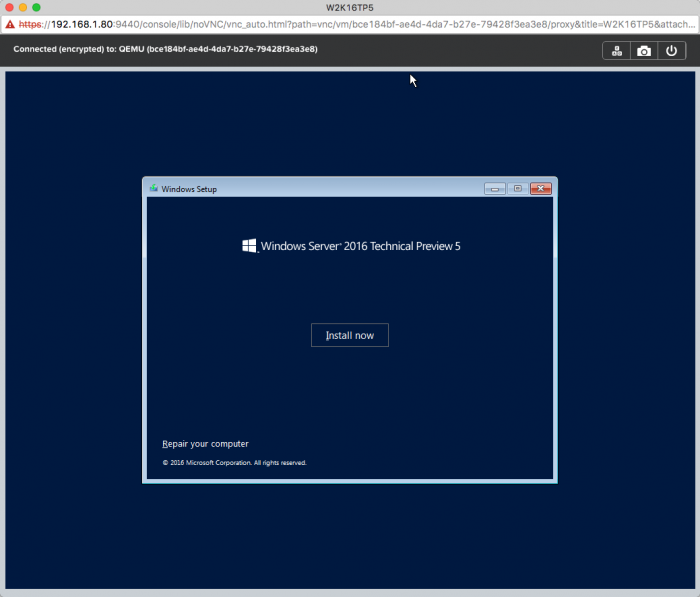Viewport: 700px width, 597px height.
Task: Minimize the W2K16TP5 macOS window
Action: pos(23,7)
